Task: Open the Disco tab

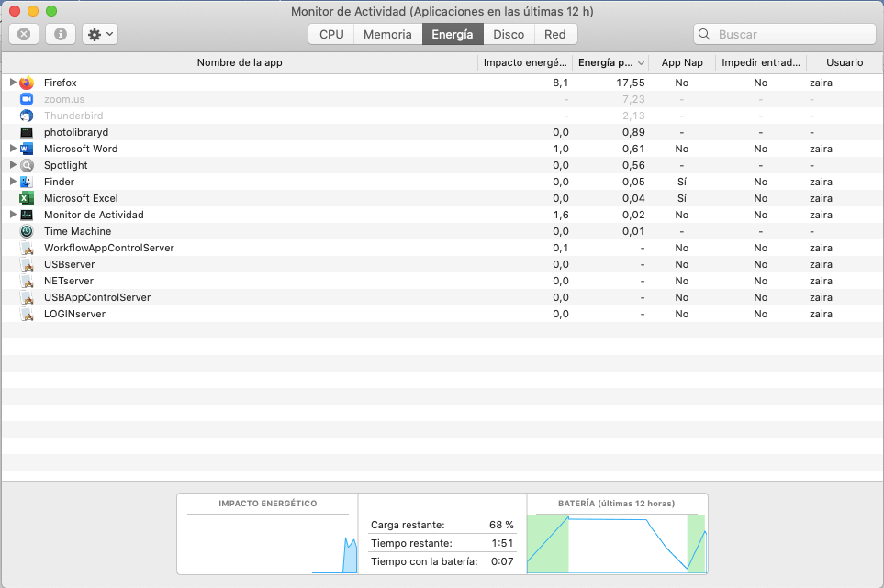Action: point(509,34)
